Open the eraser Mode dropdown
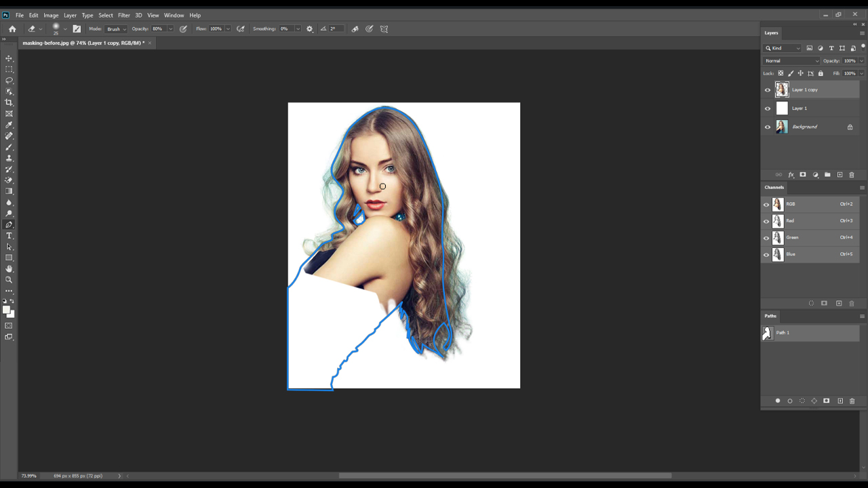This screenshot has width=868, height=488. [x=116, y=29]
